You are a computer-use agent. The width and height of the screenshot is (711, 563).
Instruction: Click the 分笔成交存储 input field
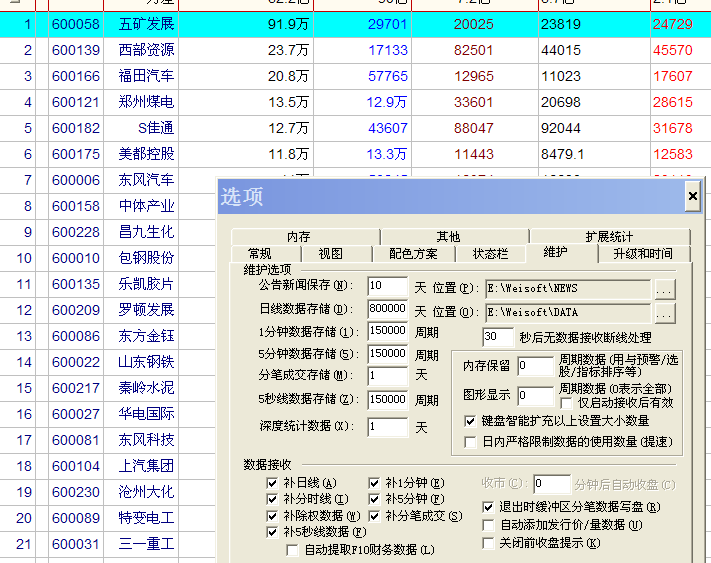[388, 376]
